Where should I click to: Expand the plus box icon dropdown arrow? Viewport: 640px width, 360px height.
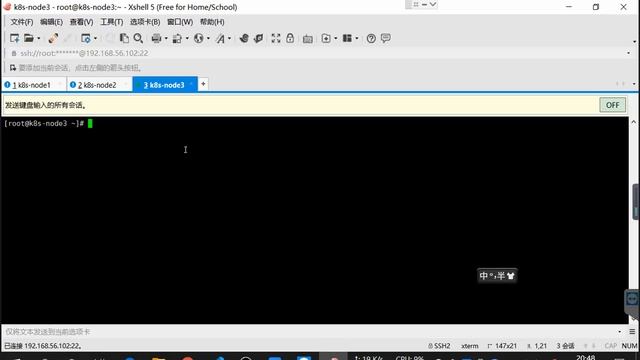(336, 38)
